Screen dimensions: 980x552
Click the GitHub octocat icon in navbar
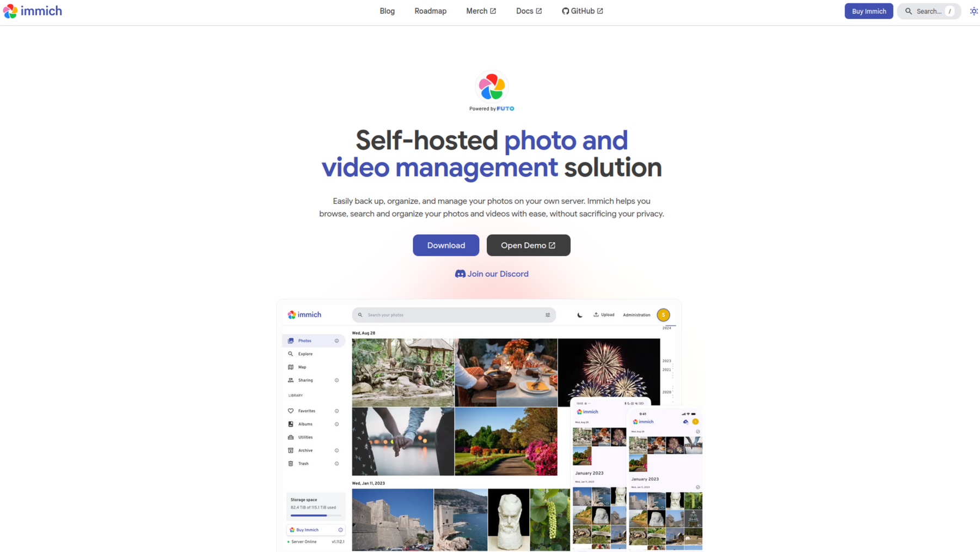pyautogui.click(x=565, y=11)
